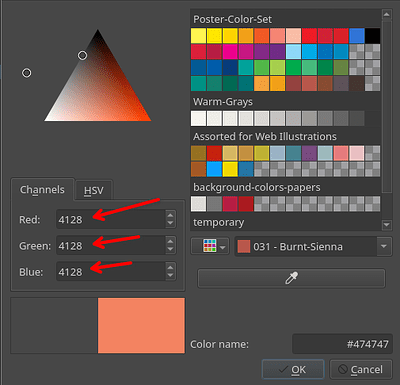The height and width of the screenshot is (385, 400).
Task: Select the first yellow swatch in Poster-Color-Set
Action: (x=198, y=36)
